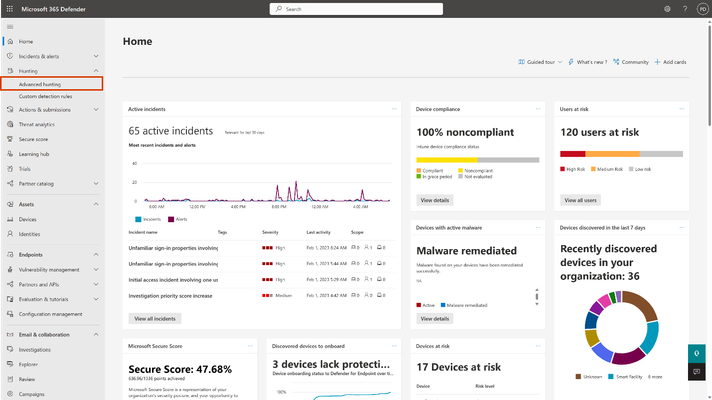Viewport: 712px width, 400px height.
Task: Open the What's new link
Action: [x=588, y=62]
